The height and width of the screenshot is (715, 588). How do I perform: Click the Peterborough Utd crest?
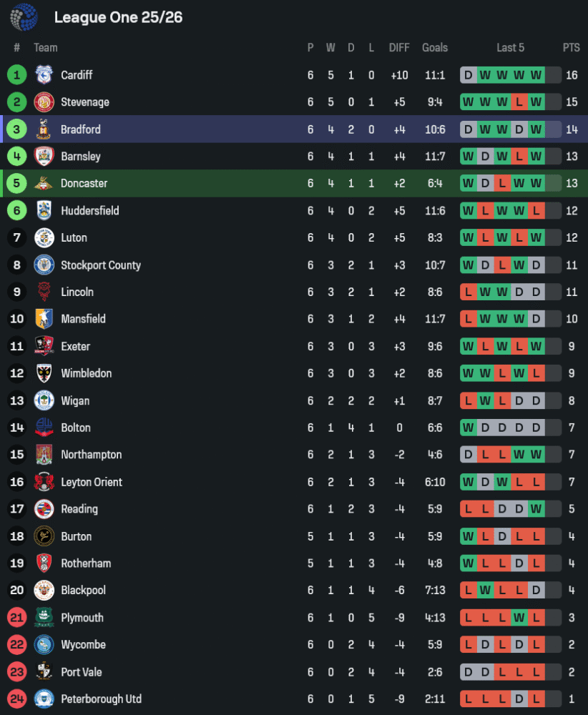(44, 699)
